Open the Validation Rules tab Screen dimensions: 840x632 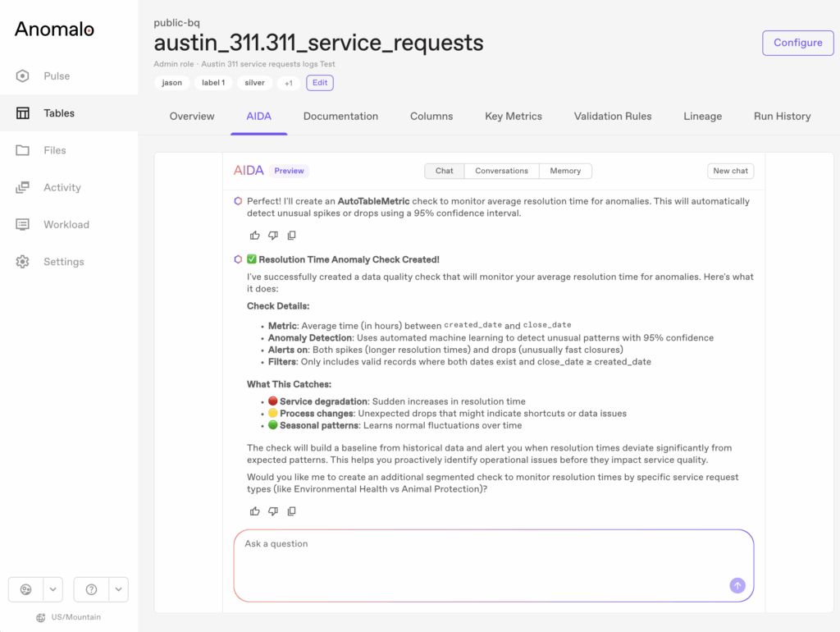pos(613,117)
